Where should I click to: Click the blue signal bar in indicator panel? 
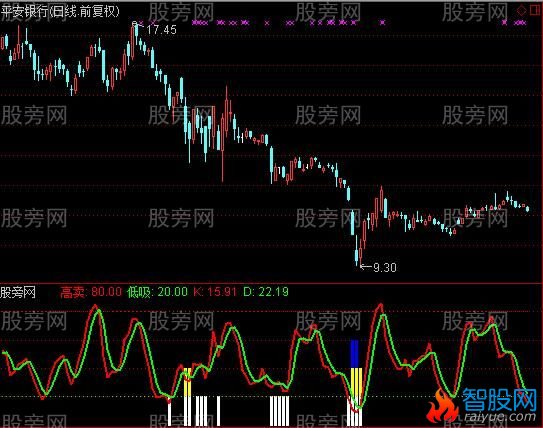click(355, 354)
